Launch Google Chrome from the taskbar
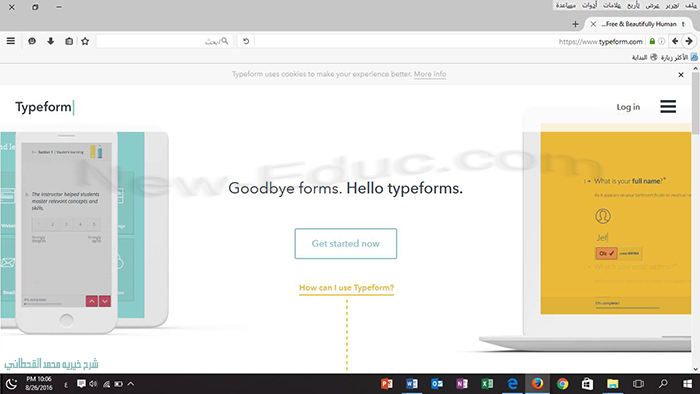Viewport: 700px width, 394px height. coord(562,384)
